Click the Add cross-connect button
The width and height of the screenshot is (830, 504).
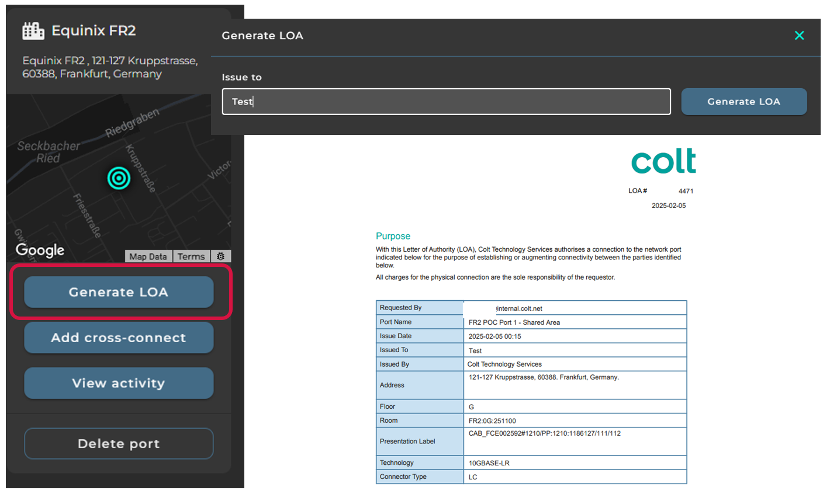click(x=119, y=338)
